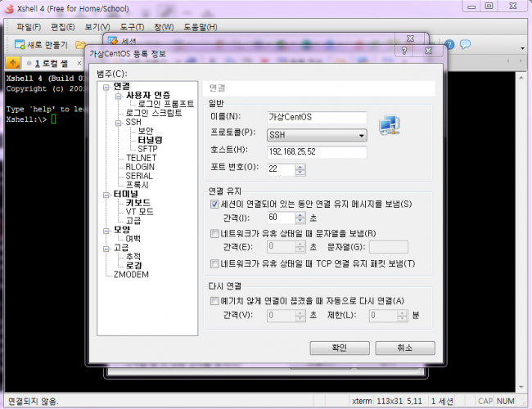532x409 pixels.
Task: Click the port number spinner arrows
Action: pyautogui.click(x=300, y=169)
